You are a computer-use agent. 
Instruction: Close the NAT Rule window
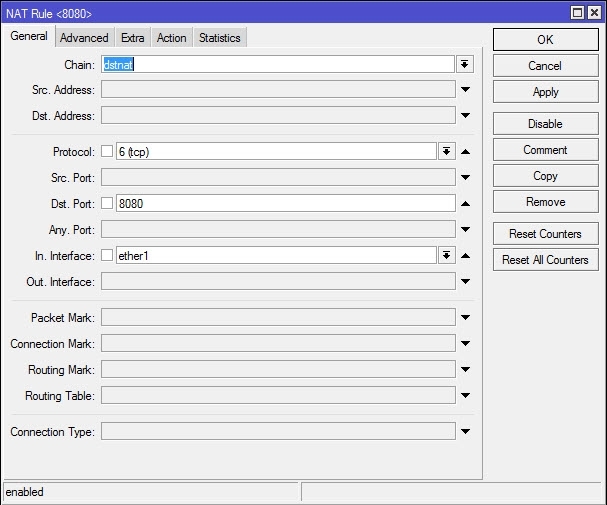click(595, 12)
